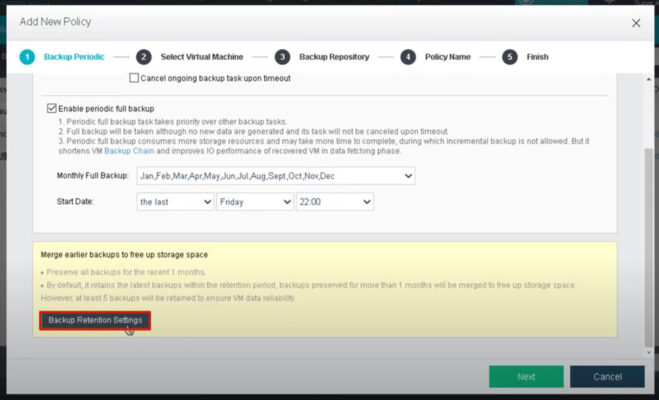The image size is (659, 400).
Task: Close the Add New Policy dialog
Action: tap(636, 23)
